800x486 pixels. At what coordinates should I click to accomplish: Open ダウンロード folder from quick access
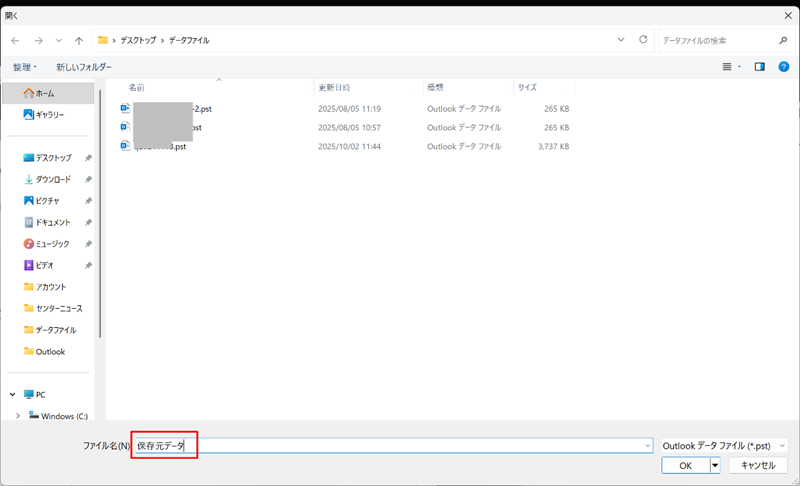tap(52, 179)
